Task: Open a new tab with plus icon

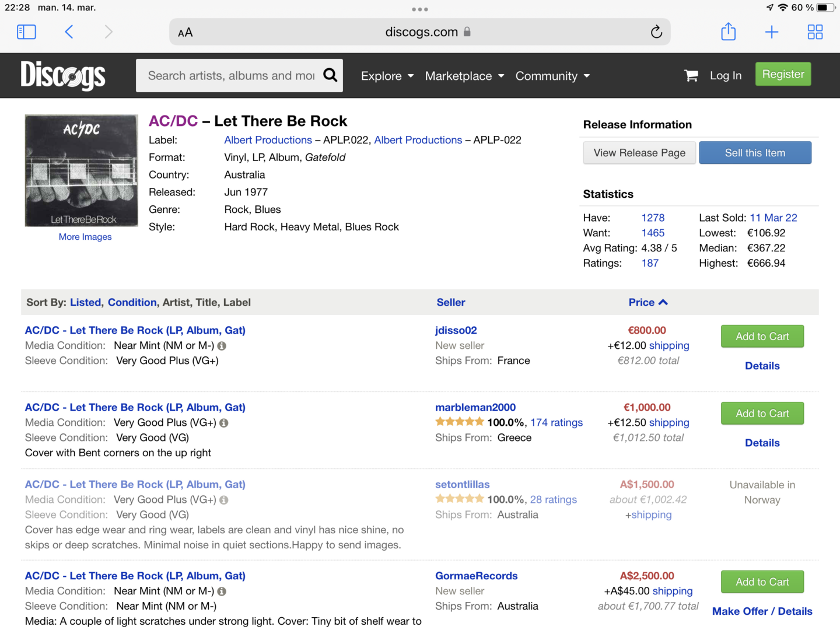Action: 771,32
